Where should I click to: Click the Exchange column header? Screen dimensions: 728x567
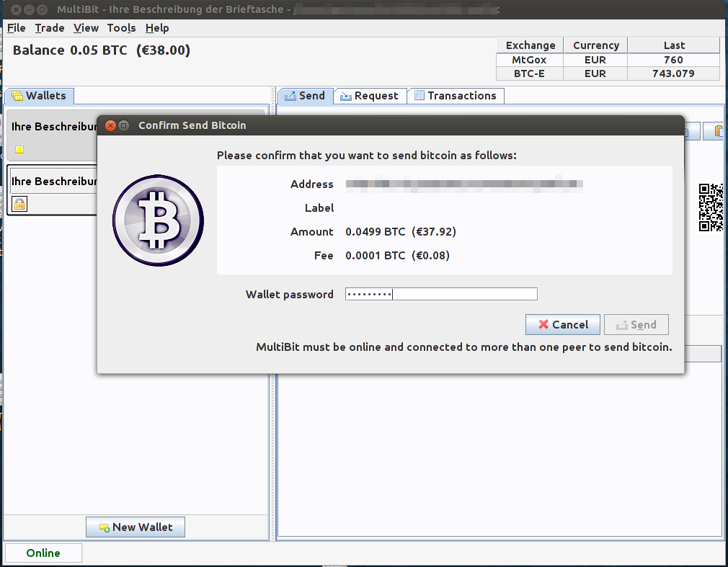pos(530,45)
